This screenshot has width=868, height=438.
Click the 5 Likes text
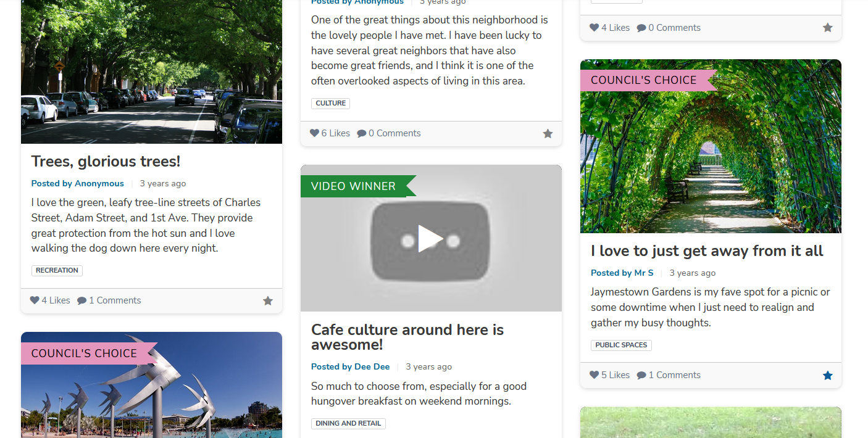[616, 375]
